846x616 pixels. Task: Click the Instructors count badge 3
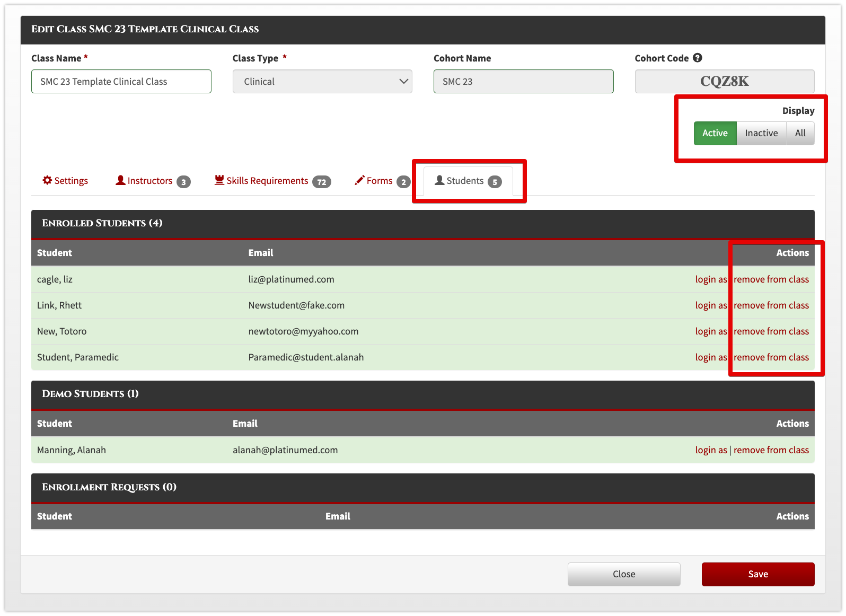point(183,182)
